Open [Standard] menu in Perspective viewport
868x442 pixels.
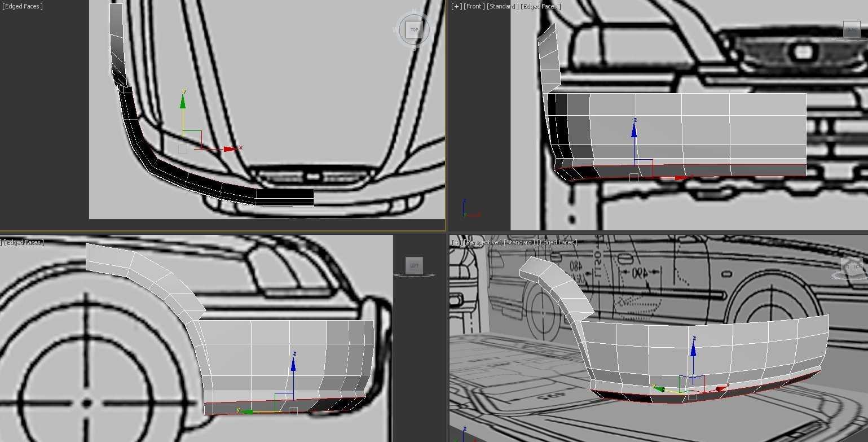(x=519, y=242)
